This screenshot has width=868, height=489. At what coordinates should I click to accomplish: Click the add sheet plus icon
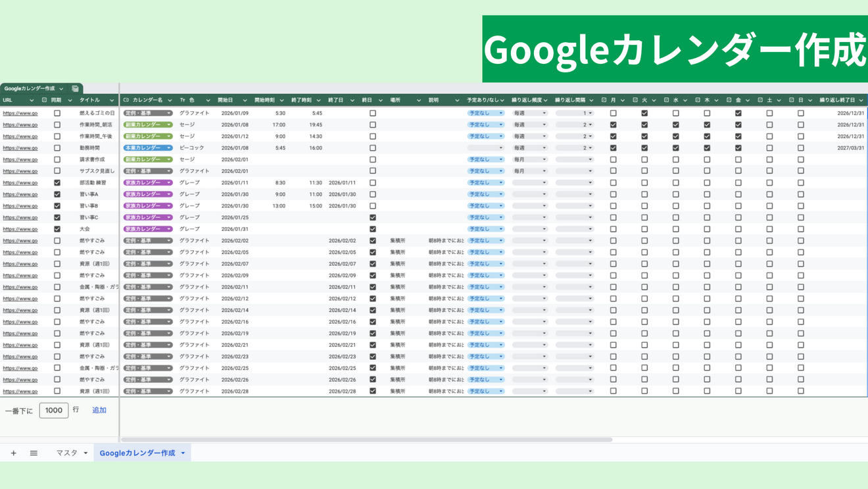pos(13,453)
